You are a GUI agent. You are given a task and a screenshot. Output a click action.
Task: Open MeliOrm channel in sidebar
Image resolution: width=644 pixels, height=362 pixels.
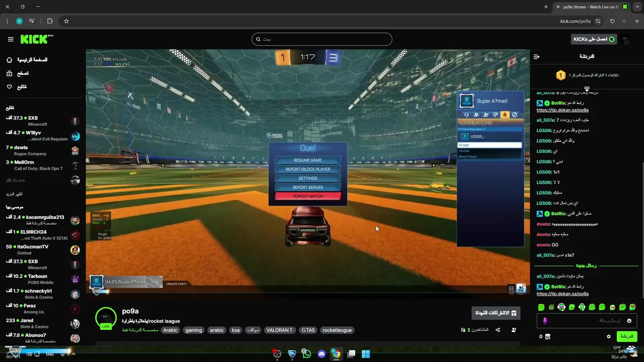pyautogui.click(x=43, y=165)
